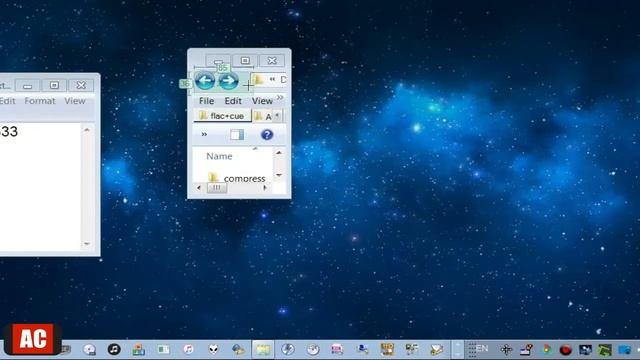Open Notepad's View menu

(75, 101)
